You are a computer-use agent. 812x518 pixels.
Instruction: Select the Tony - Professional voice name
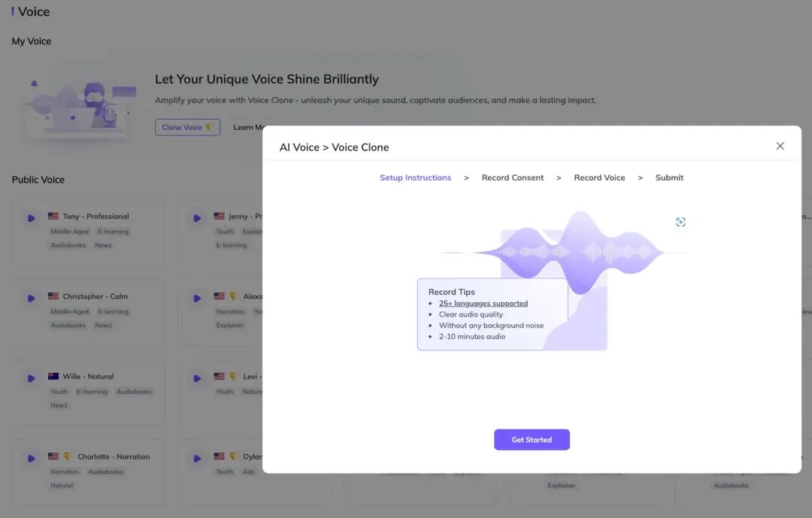[95, 217]
